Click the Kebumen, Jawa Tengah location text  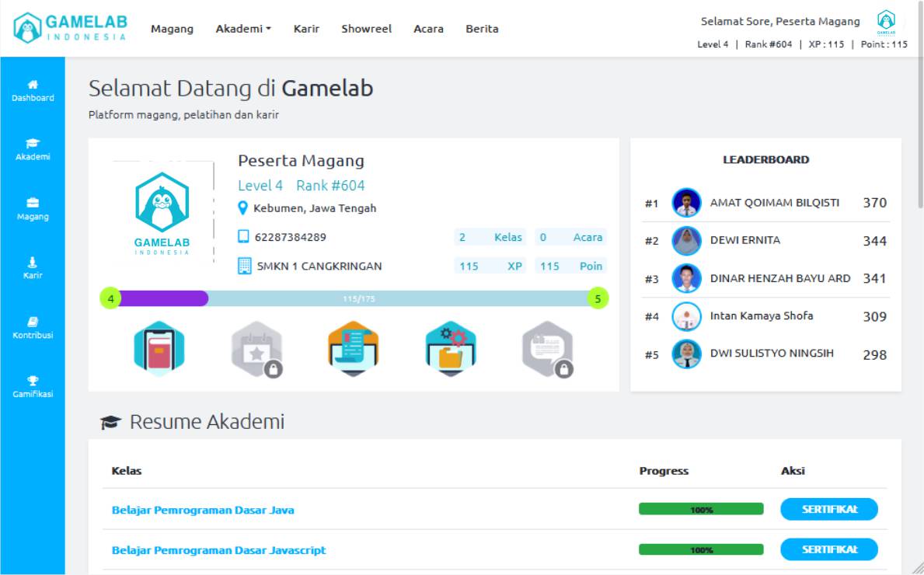tap(315, 208)
